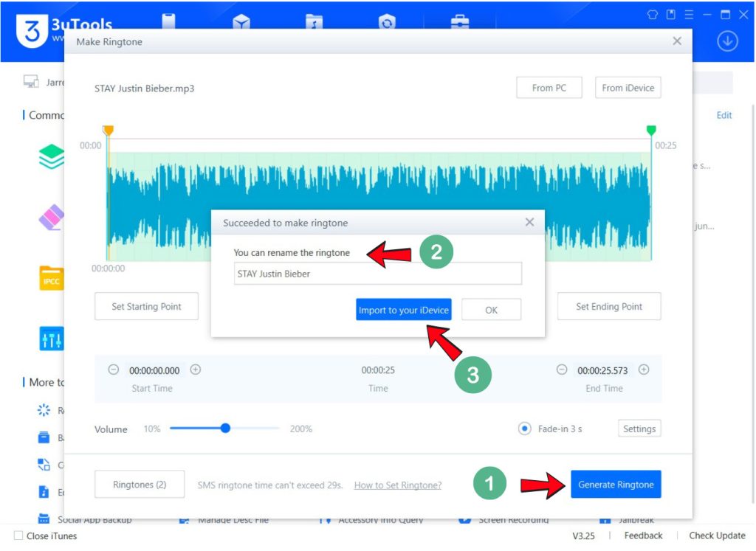Click the Edit link in main window

coord(724,115)
